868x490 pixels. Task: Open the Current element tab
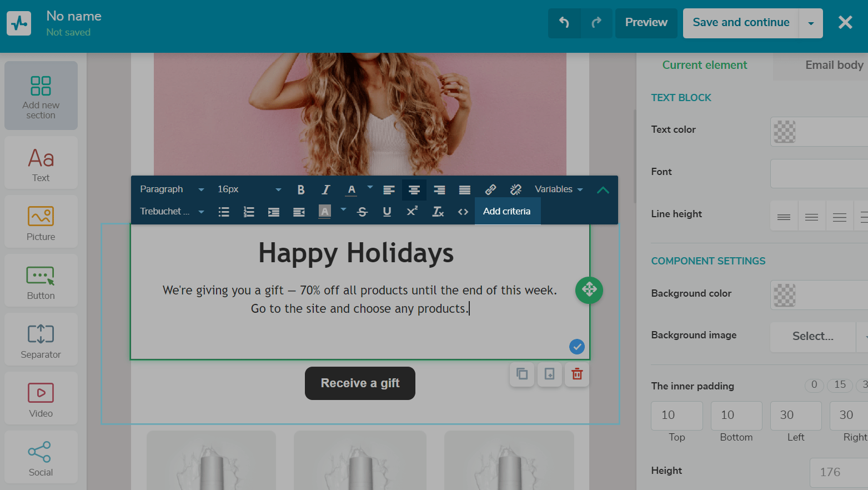point(704,65)
